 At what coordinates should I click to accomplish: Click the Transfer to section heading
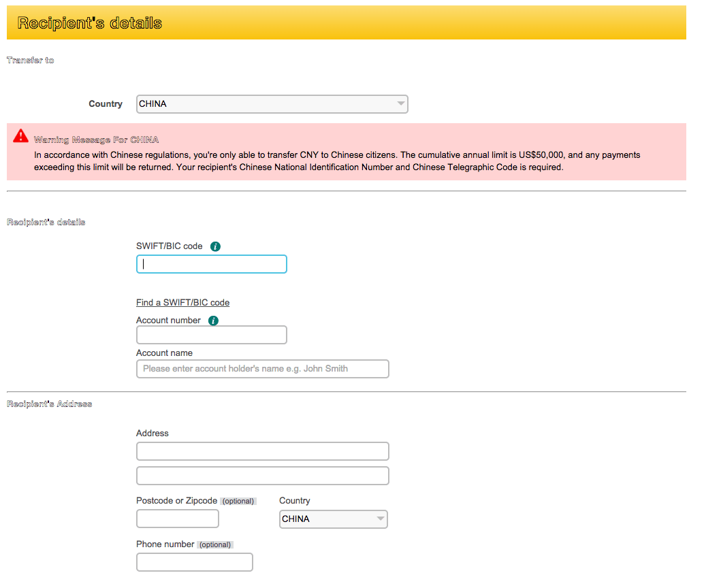30,61
